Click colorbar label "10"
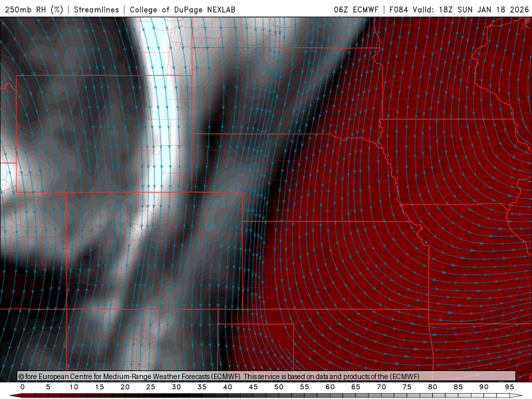 click(74, 387)
